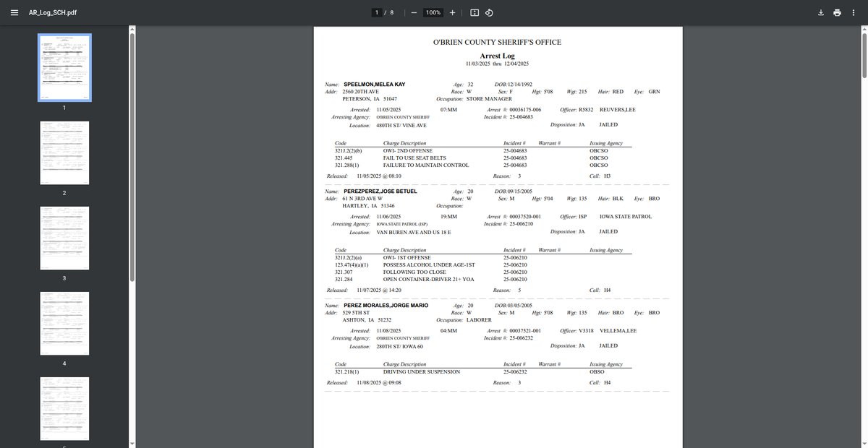
Task: Toggle the sidebar menu hamburger icon
Action: tap(14, 12)
